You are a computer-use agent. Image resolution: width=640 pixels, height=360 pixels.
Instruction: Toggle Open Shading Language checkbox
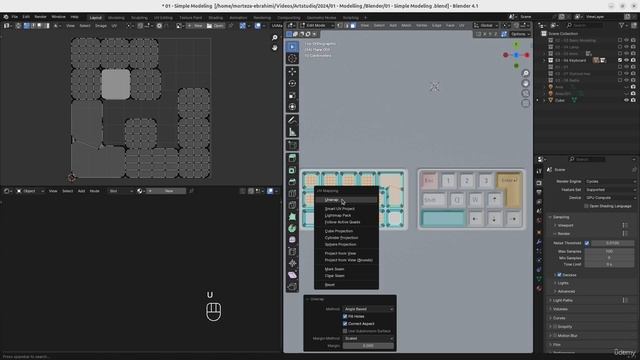coord(586,206)
